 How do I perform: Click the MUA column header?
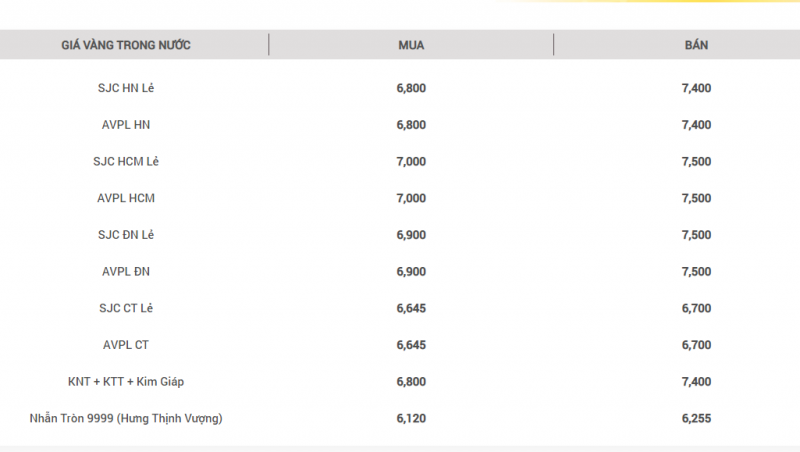(x=411, y=45)
